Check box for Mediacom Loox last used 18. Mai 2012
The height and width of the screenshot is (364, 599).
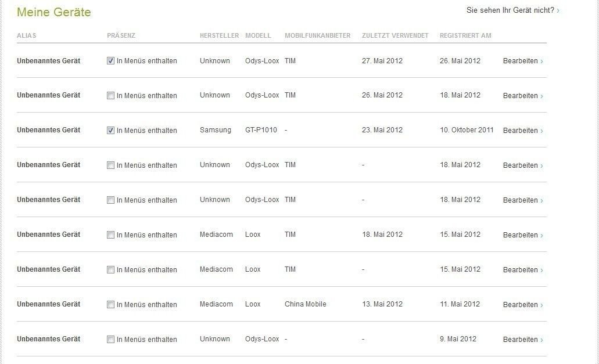pos(110,235)
